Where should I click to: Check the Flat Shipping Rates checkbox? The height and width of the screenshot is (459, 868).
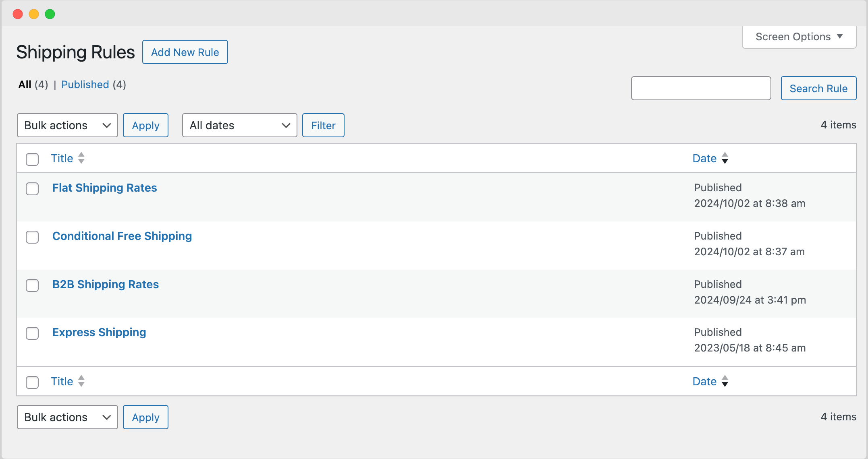pyautogui.click(x=32, y=189)
